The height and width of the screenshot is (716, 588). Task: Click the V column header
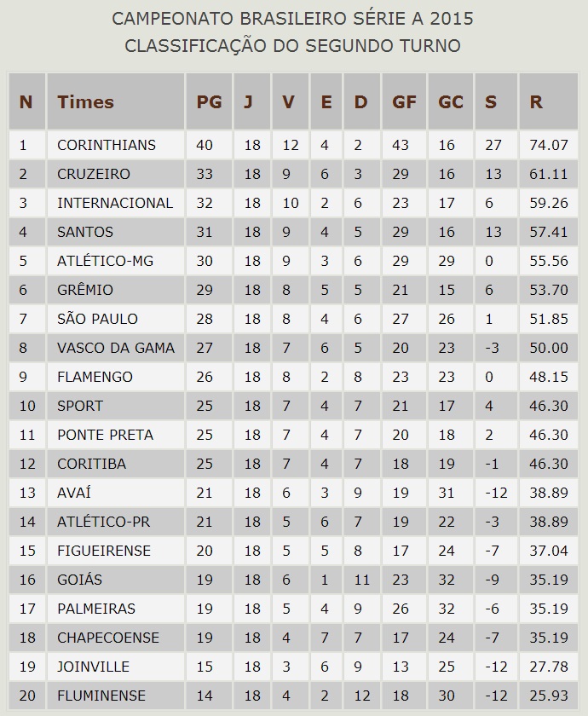pyautogui.click(x=289, y=102)
